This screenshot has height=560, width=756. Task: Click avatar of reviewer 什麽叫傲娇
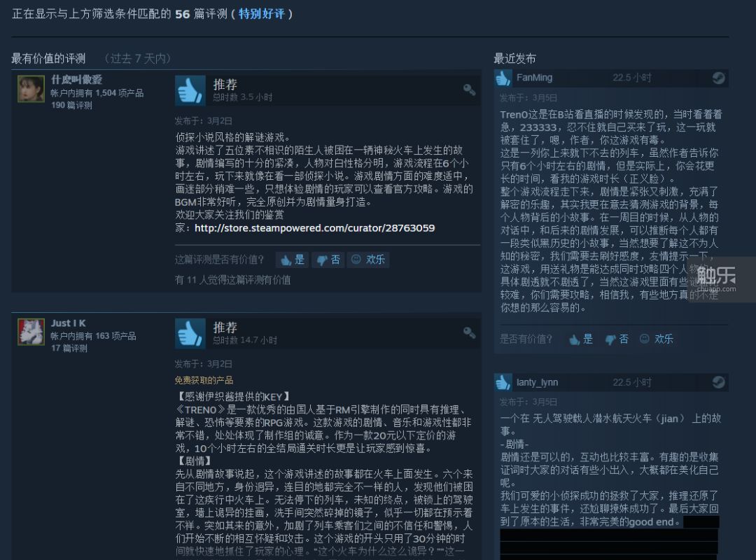[31, 88]
